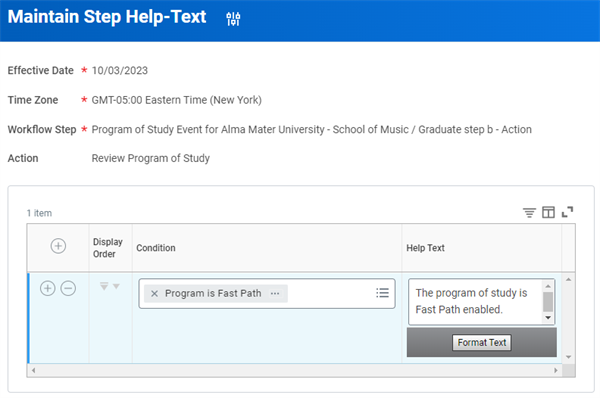This screenshot has height=398, width=600.
Task: Click the filter icon above the grid
Action: point(529,212)
